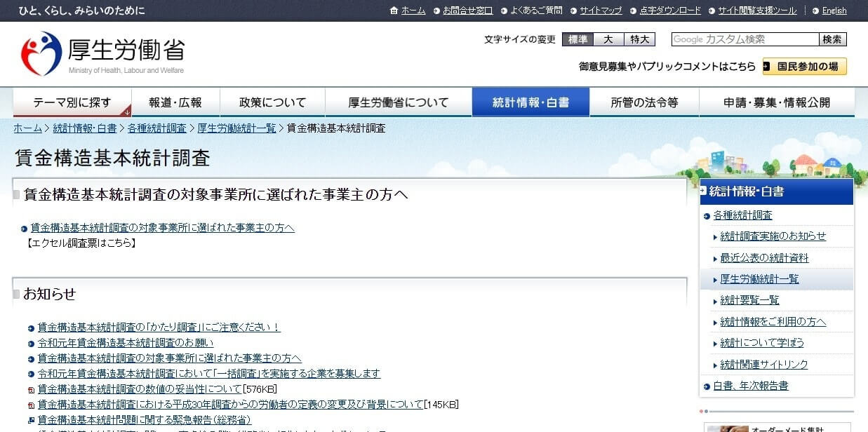
Task: Click the PDF icon beside the 576KB document link
Action: tap(30, 390)
